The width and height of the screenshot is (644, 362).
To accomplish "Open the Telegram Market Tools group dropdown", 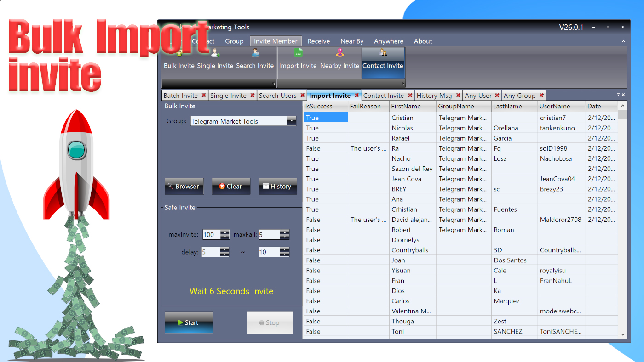I will (x=291, y=121).
